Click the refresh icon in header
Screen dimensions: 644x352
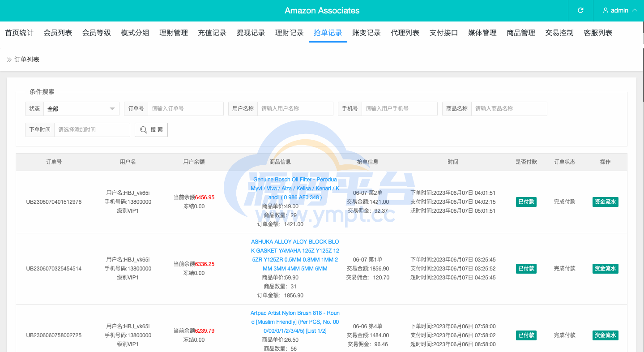(580, 10)
